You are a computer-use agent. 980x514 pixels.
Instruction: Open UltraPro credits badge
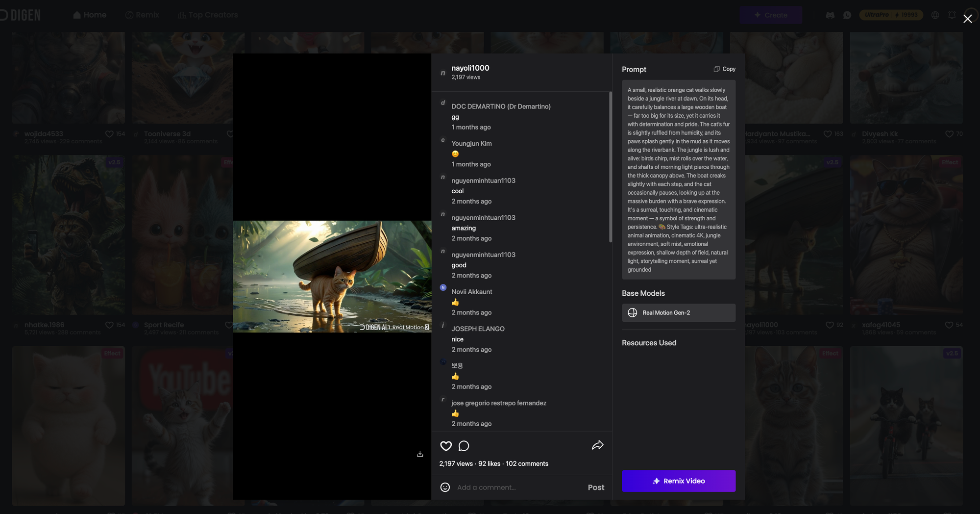[891, 15]
